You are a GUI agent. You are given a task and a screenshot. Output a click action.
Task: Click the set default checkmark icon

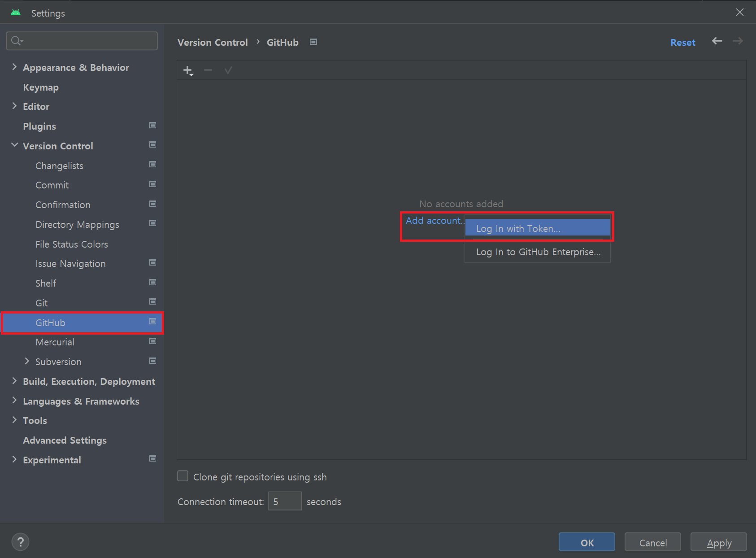228,70
